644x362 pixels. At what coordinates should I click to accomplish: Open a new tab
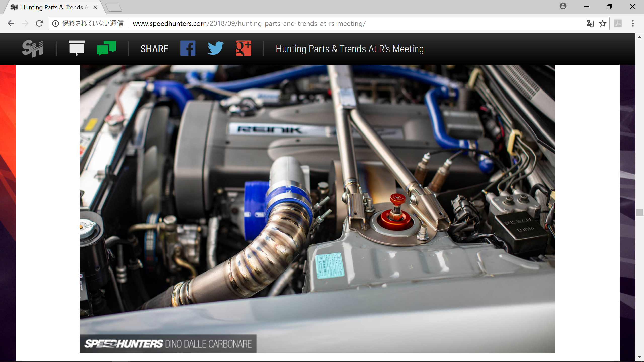click(x=114, y=8)
